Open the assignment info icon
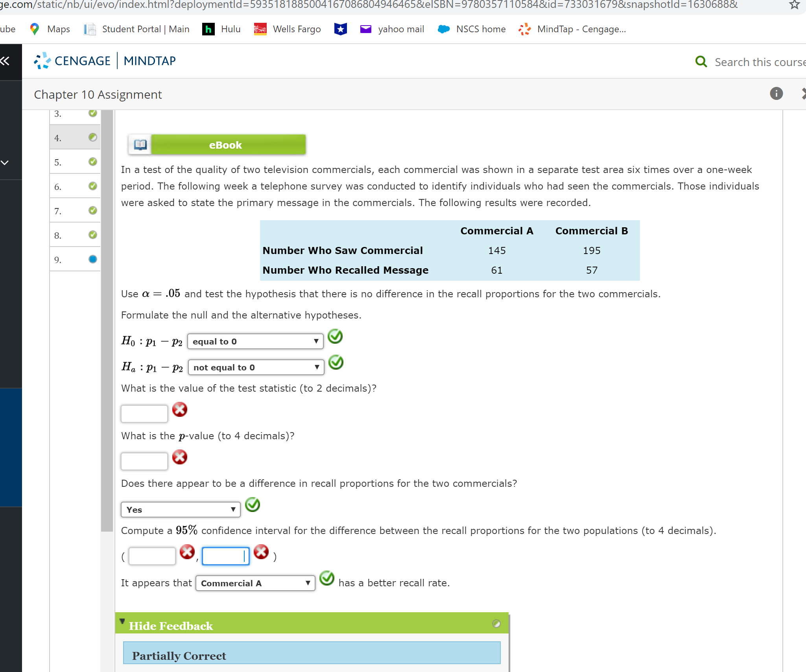The image size is (806, 672). pos(776,94)
